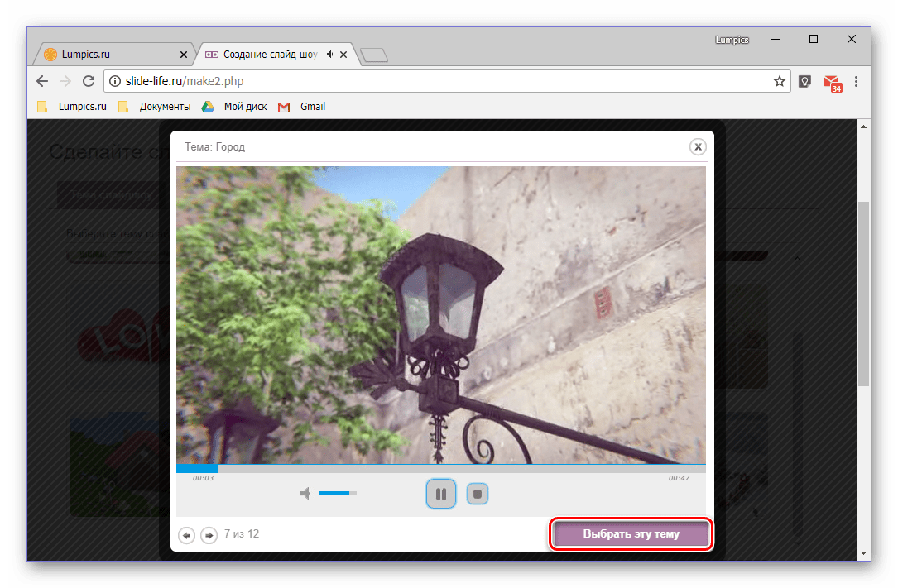Open the Gmail bookmark
The image size is (898, 588).
click(x=302, y=107)
